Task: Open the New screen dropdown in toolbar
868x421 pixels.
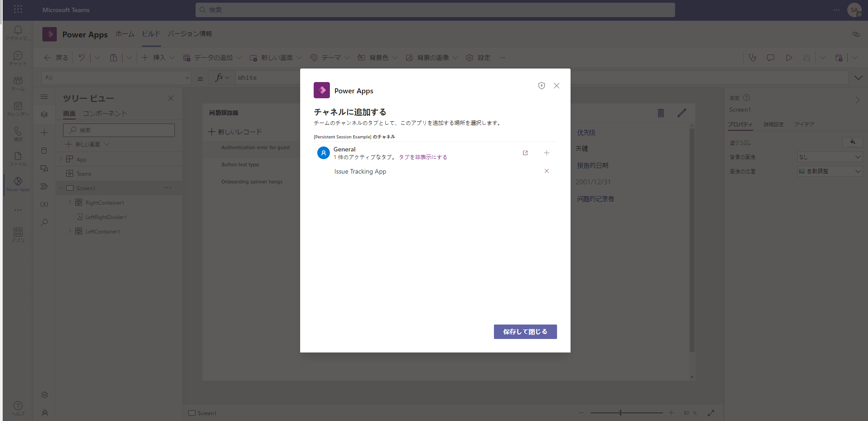Action: pos(276,58)
